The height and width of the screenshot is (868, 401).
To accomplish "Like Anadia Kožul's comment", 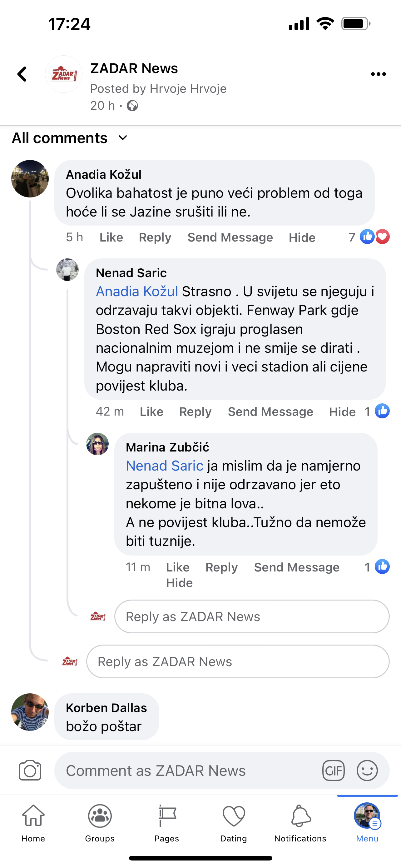I will 111,237.
